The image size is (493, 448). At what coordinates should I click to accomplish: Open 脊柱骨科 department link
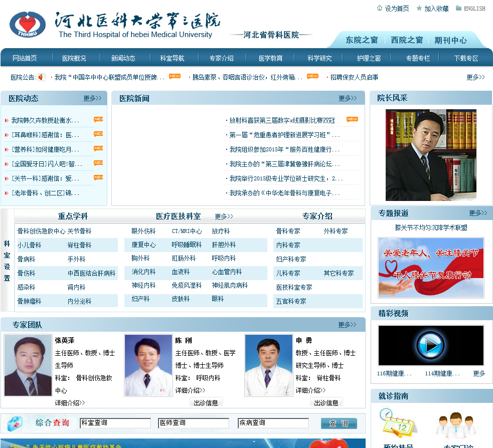coord(79,245)
